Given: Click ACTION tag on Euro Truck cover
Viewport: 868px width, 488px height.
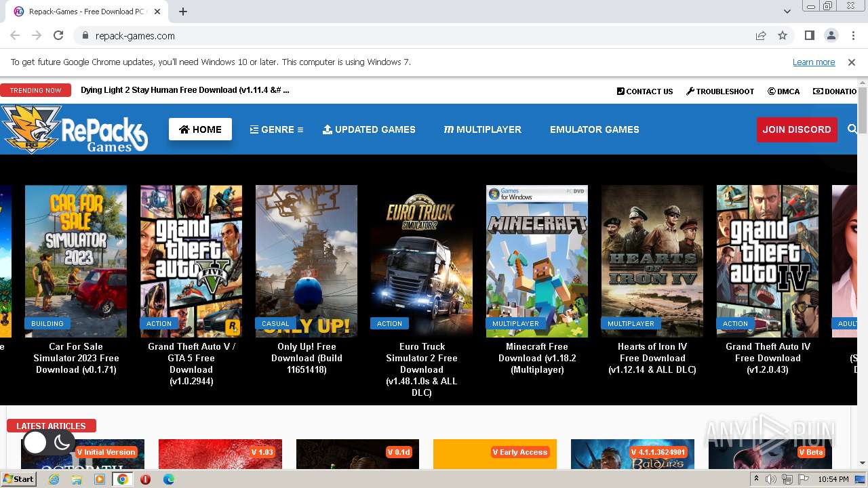Looking at the screenshot, I should pos(390,323).
